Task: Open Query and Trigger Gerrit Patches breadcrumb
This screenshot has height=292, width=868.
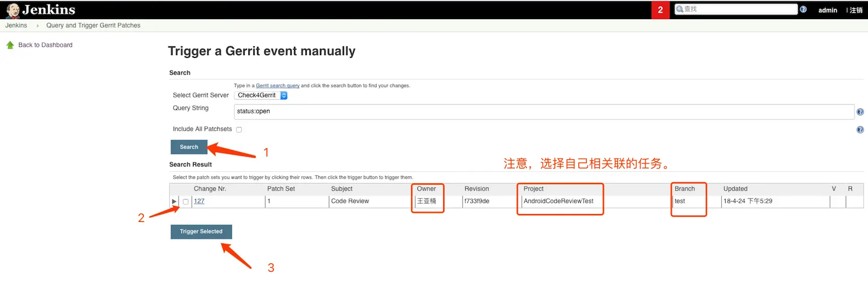Action: (x=93, y=25)
